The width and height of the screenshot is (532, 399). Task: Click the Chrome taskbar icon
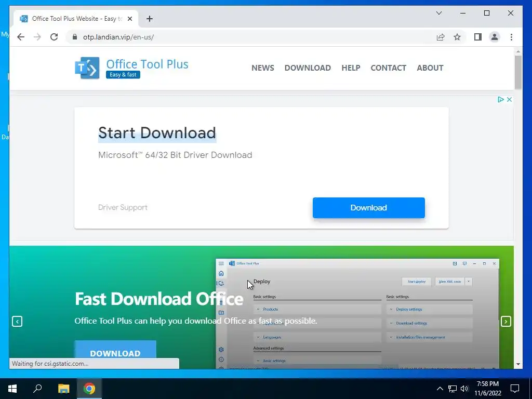point(89,389)
